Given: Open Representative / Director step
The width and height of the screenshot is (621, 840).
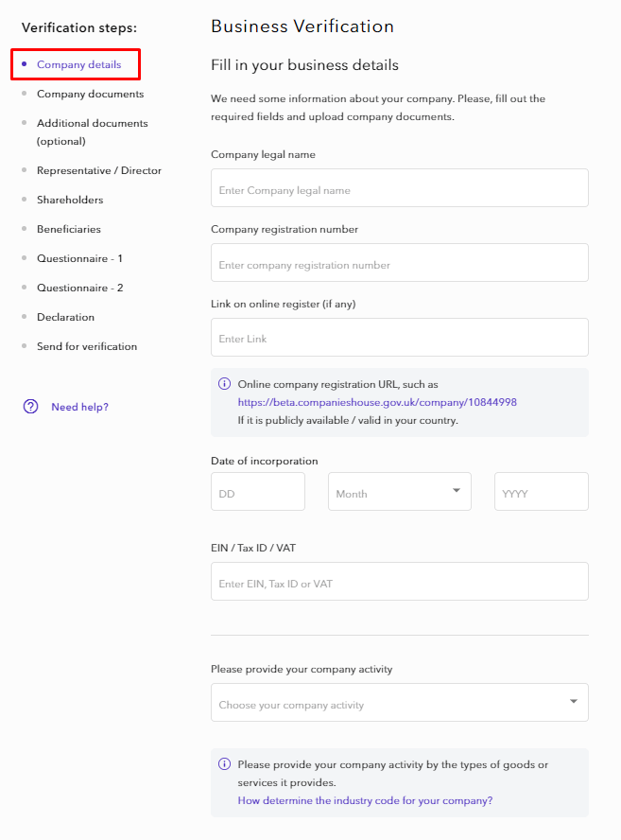Looking at the screenshot, I should coord(98,170).
